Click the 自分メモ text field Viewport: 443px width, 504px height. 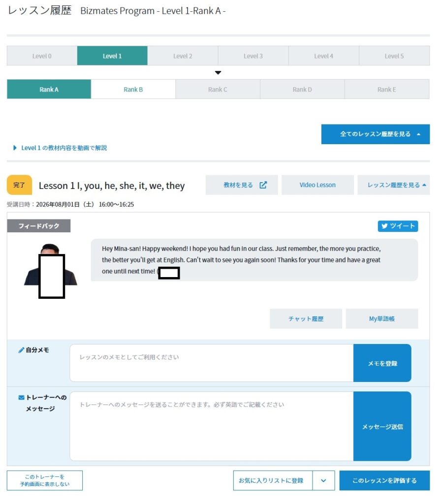tap(212, 363)
